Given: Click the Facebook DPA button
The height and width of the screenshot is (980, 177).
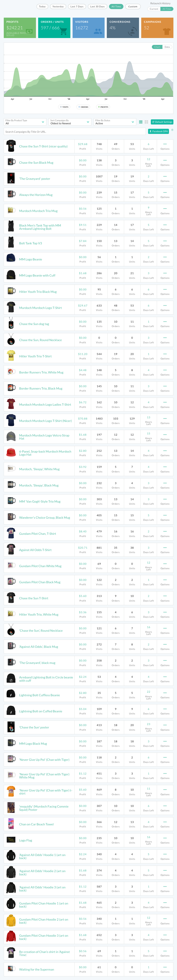Looking at the screenshot, I should (158, 131).
